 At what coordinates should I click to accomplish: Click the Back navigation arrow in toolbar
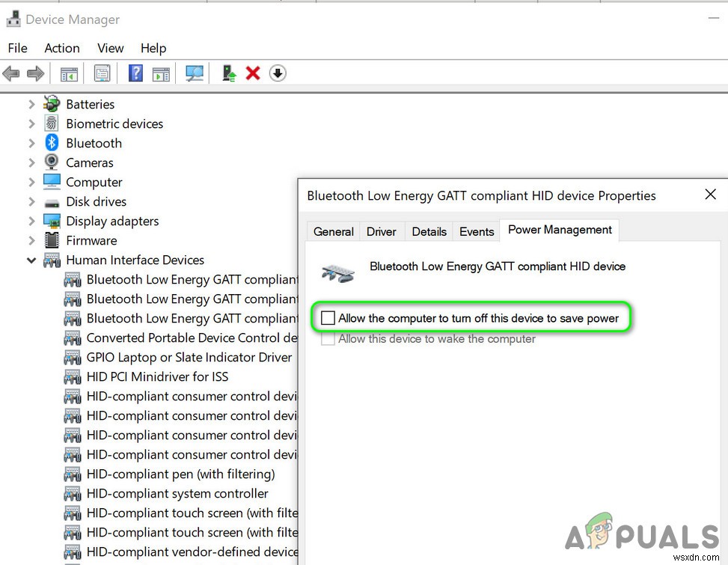coord(11,73)
